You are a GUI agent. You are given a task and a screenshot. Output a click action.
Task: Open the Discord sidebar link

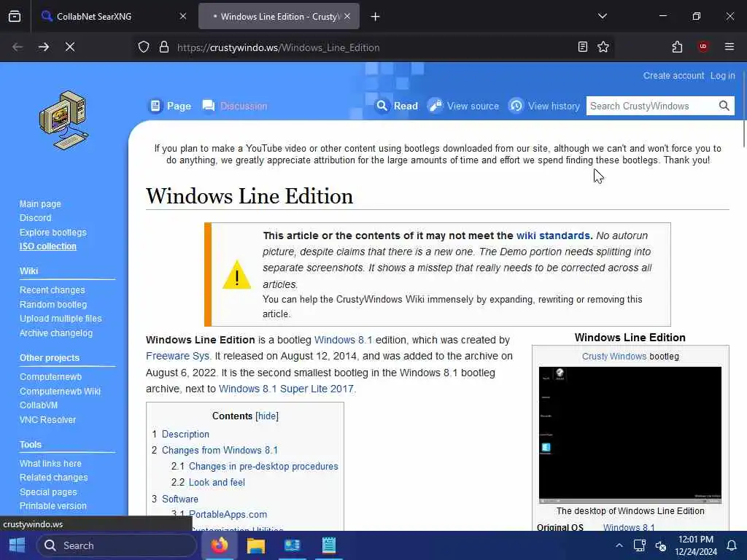35,217
